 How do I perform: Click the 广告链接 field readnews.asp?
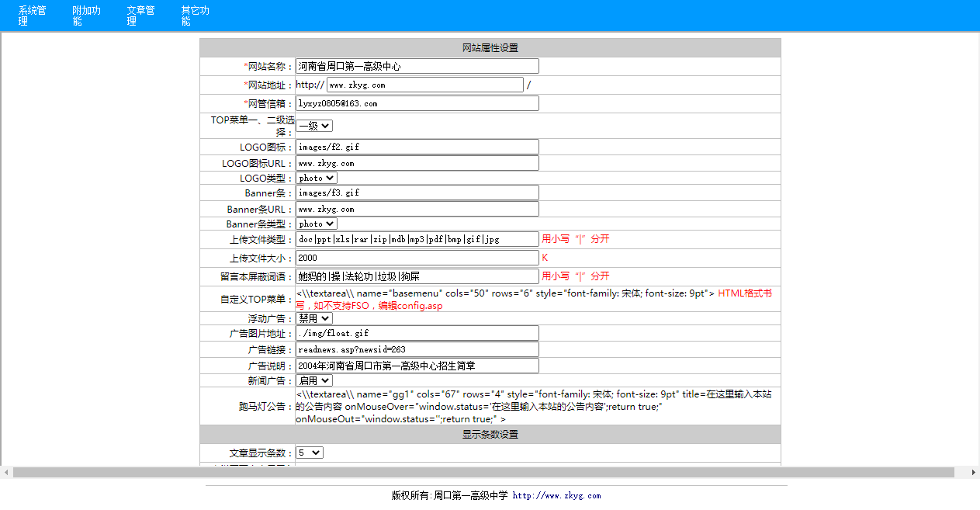point(417,349)
